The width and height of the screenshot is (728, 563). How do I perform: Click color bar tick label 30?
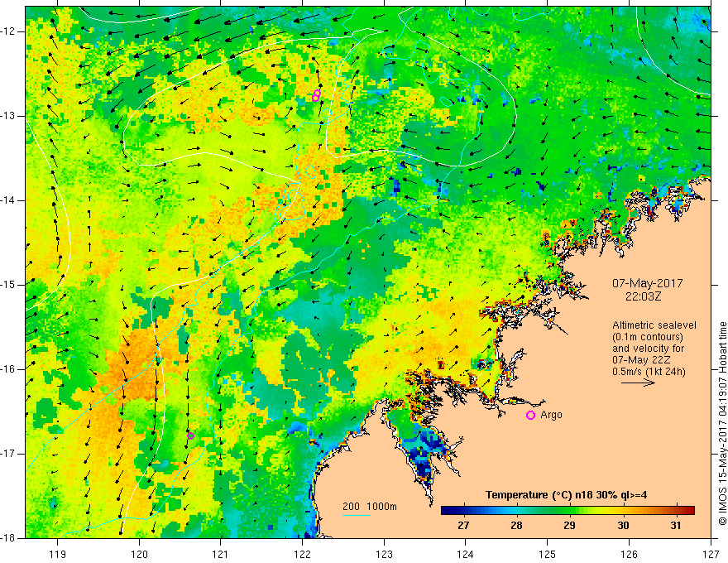click(x=623, y=526)
